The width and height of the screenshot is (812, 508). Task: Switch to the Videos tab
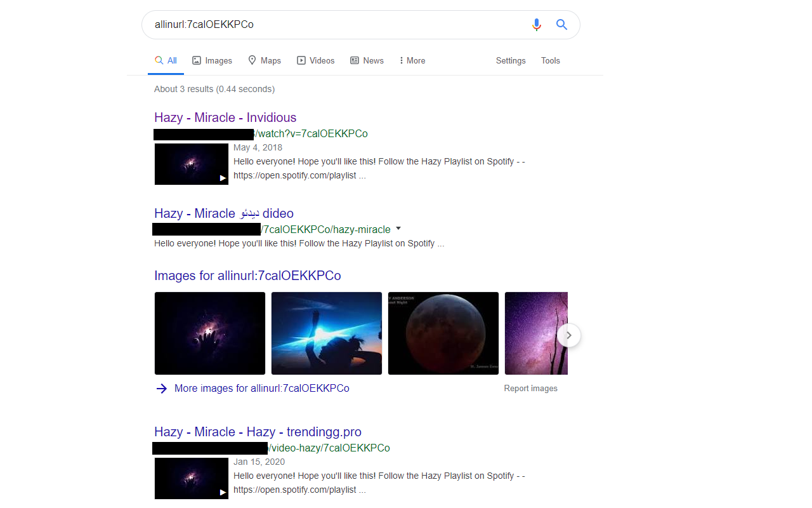click(315, 61)
